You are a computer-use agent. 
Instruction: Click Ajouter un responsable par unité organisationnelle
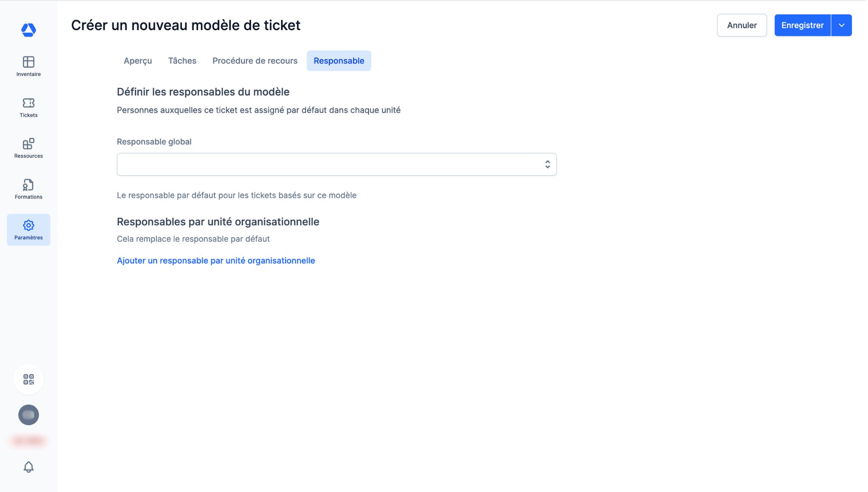click(x=216, y=260)
